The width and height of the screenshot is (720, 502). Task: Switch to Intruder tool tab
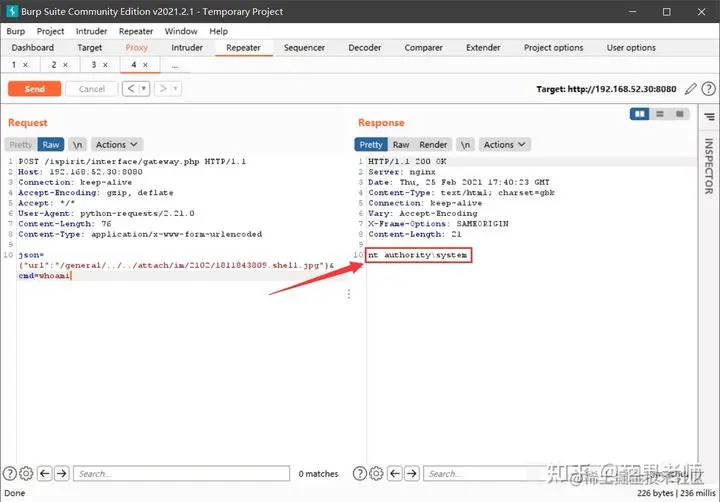click(187, 48)
